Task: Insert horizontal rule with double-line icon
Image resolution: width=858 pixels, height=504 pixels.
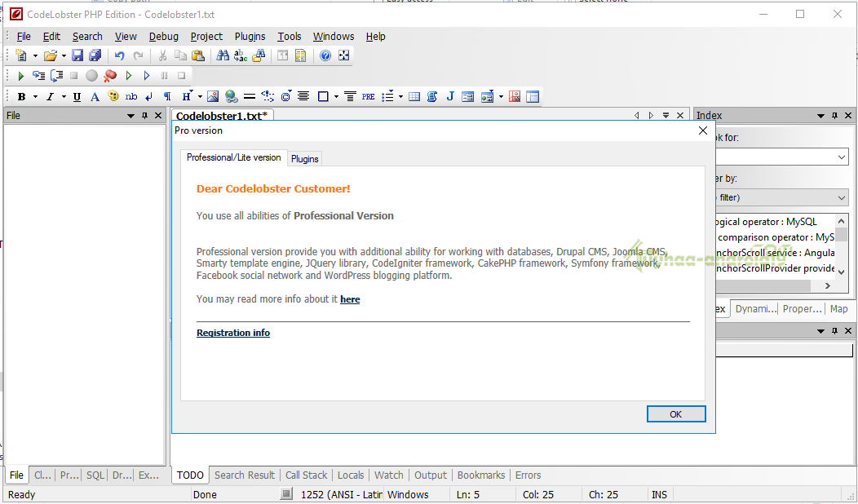Action: pyautogui.click(x=250, y=97)
